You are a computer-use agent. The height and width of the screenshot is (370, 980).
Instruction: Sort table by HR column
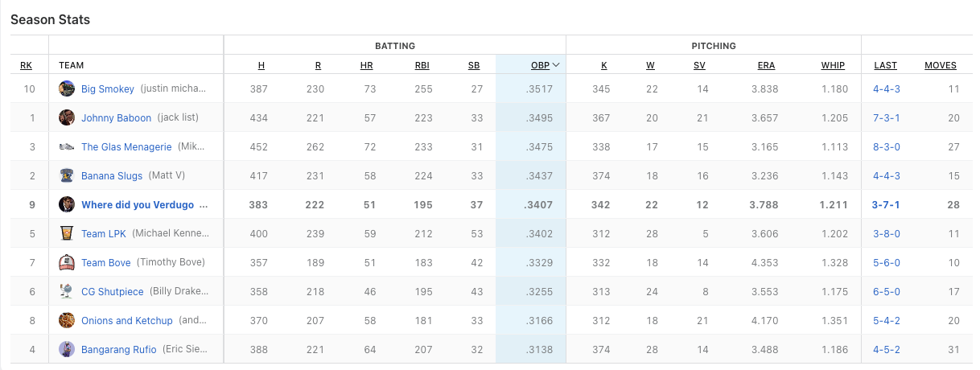click(x=366, y=65)
